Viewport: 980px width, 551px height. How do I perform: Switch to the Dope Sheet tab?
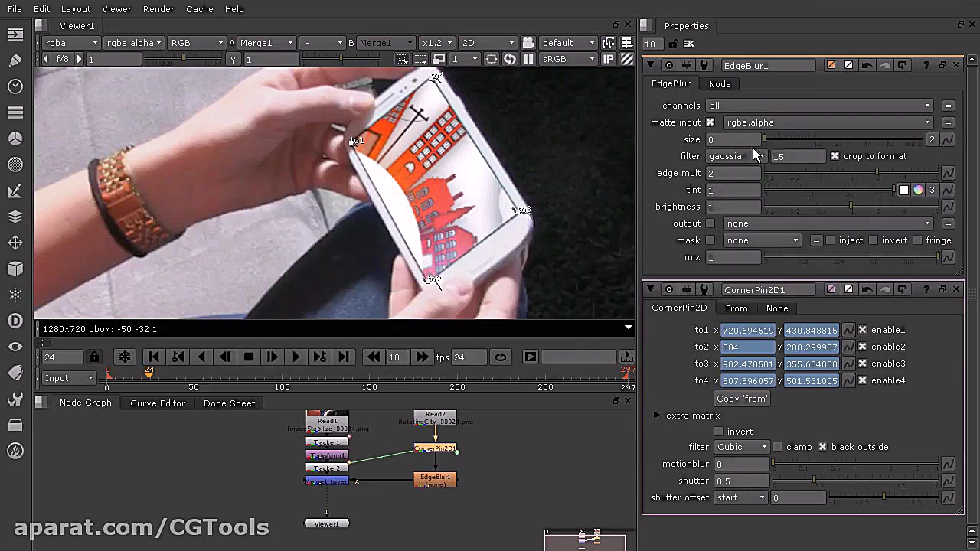click(230, 403)
